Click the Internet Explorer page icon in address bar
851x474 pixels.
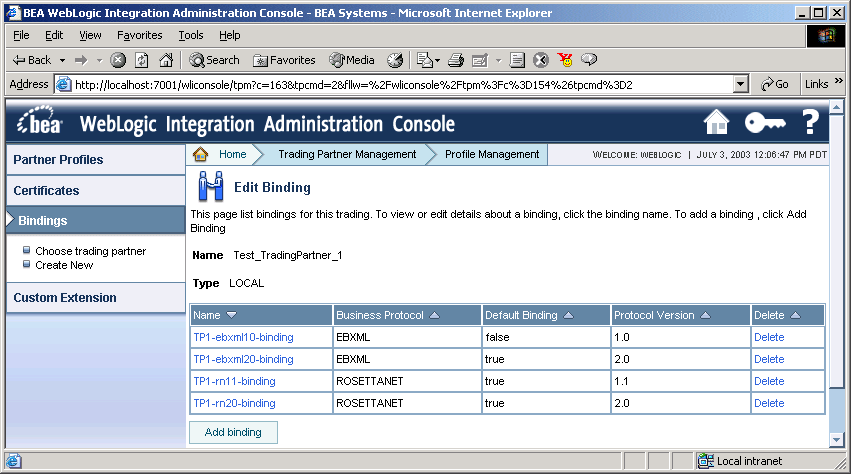(64, 84)
